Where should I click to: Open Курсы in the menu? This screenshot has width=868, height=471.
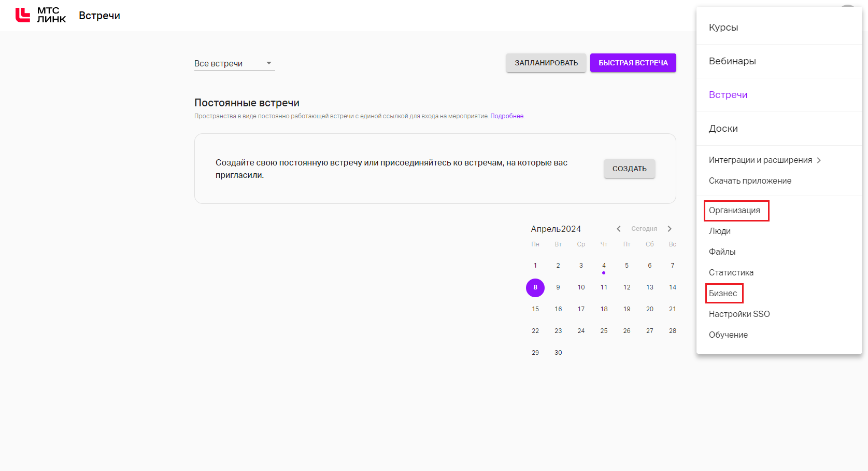tap(723, 27)
